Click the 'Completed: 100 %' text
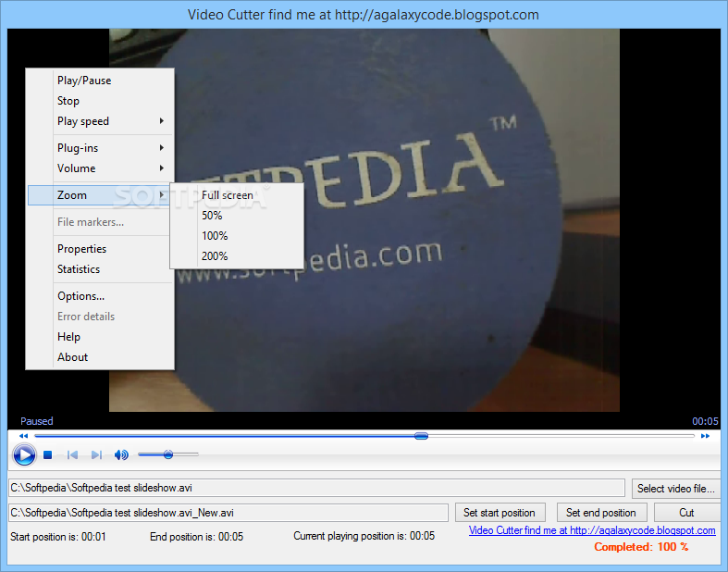This screenshot has width=728, height=572. click(641, 547)
